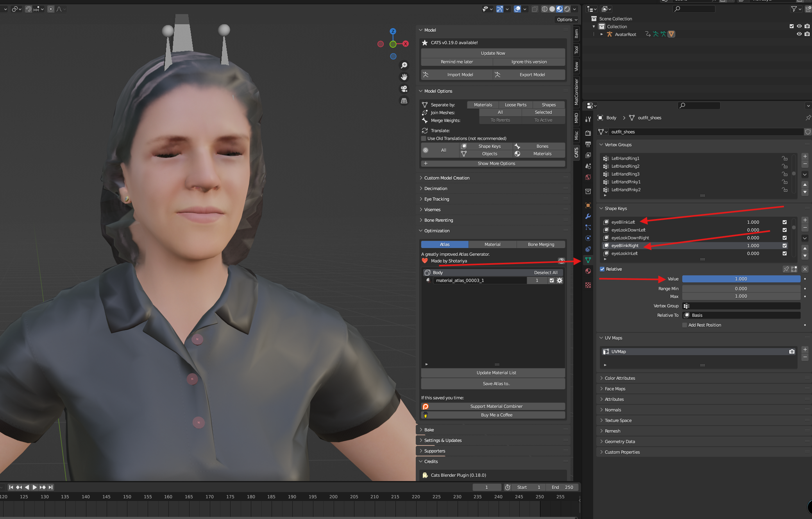812x519 pixels.
Task: Switch perspective/orthographic view with grid icon
Action: tap(404, 101)
